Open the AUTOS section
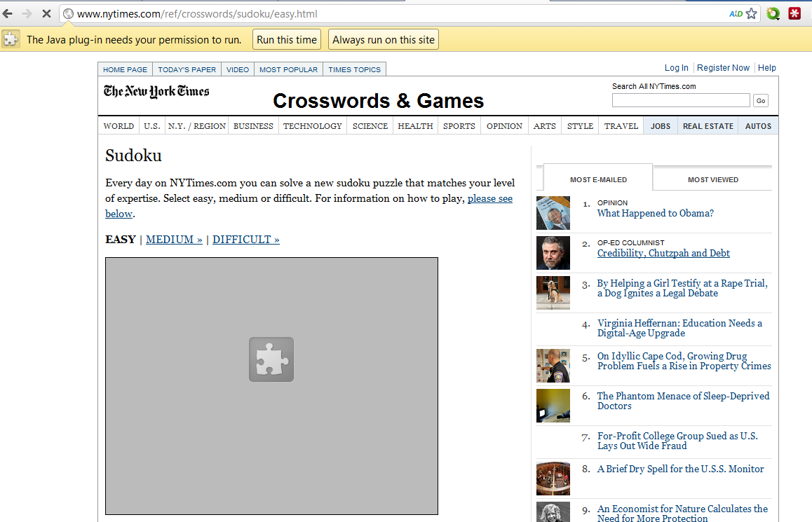The width and height of the screenshot is (812, 522). 758,126
